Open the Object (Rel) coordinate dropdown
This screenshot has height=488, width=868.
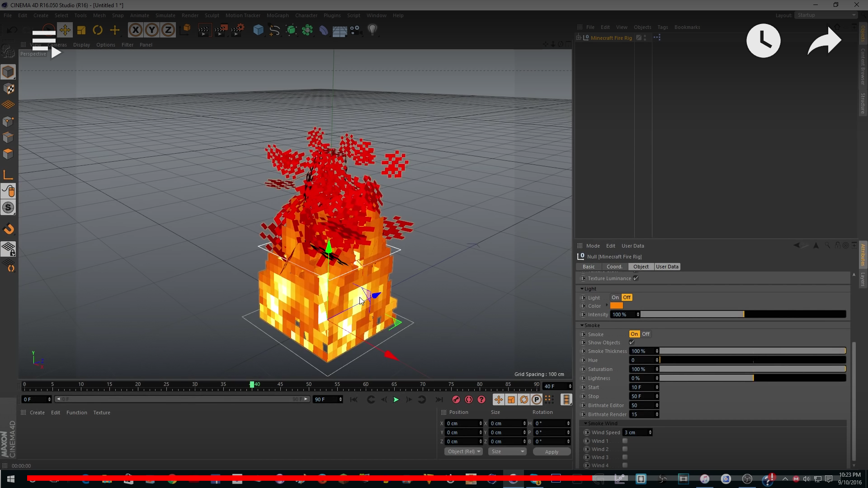point(464,451)
